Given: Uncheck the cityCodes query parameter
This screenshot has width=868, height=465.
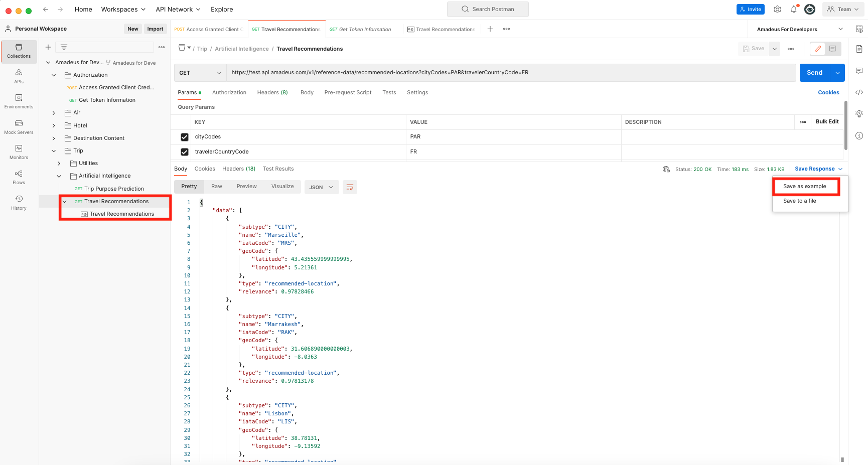Looking at the screenshot, I should click(185, 137).
